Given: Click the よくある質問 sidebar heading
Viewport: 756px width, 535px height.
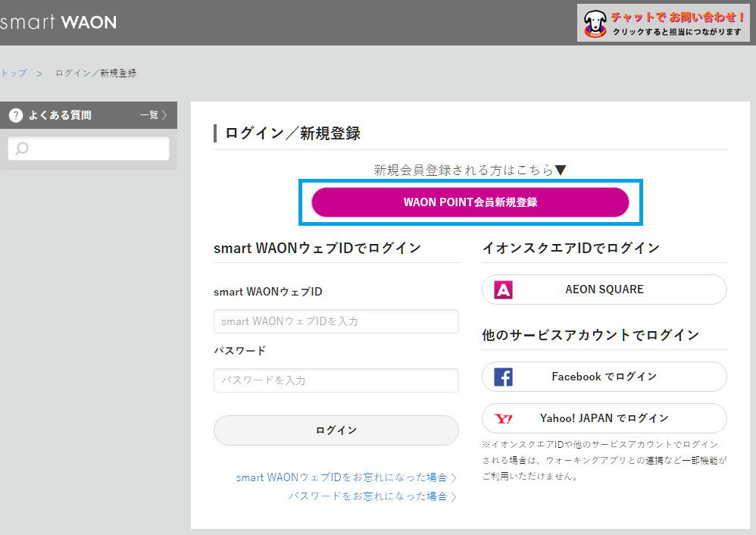Looking at the screenshot, I should [60, 115].
